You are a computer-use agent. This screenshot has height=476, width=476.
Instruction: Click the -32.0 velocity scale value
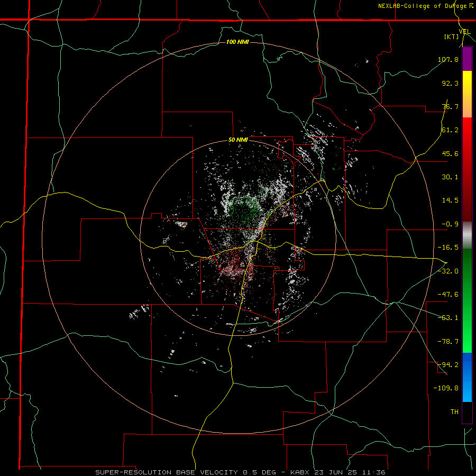[448, 271]
